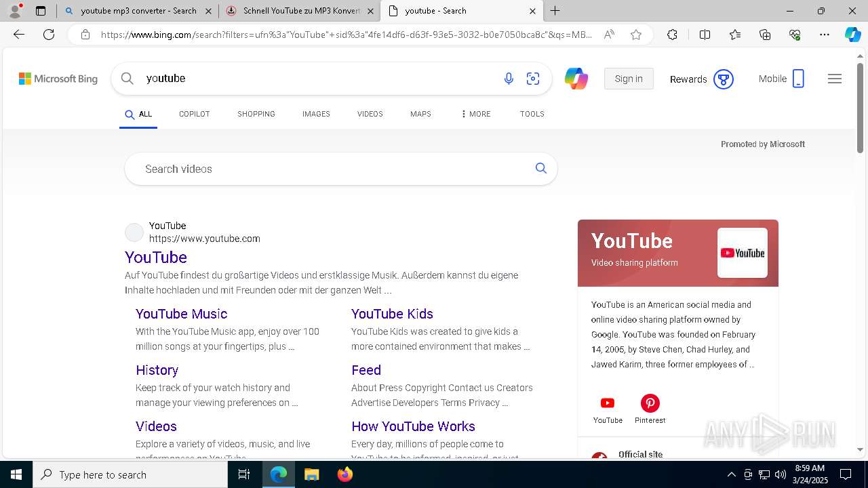868x488 pixels.
Task: Add page to favorites star icon
Action: 636,35
